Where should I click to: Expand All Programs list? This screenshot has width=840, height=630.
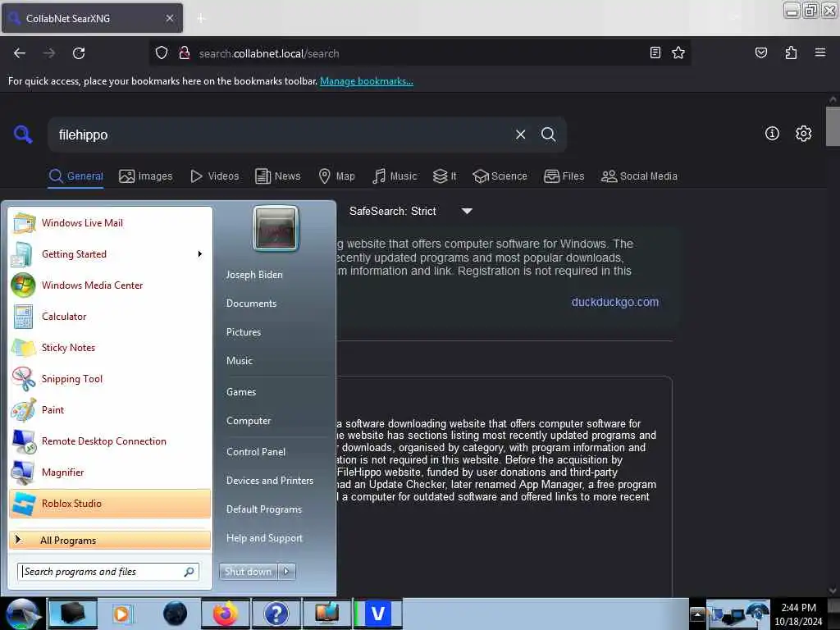point(111,540)
